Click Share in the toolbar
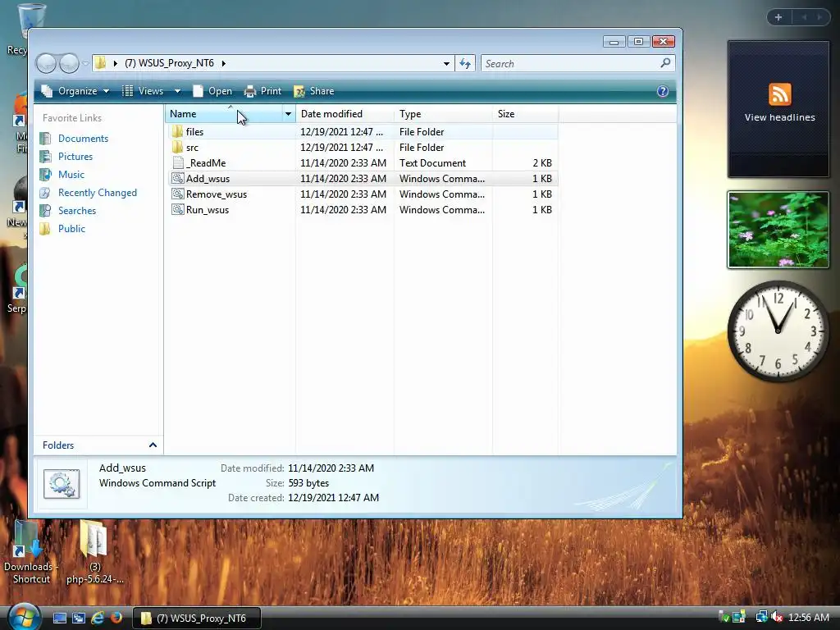This screenshot has height=630, width=840. [x=314, y=91]
